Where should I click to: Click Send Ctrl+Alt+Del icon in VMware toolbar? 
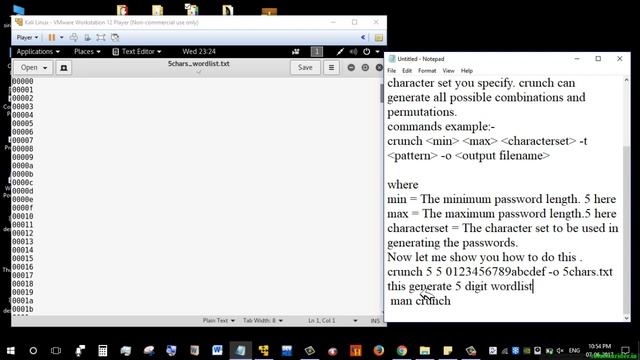click(x=74, y=38)
